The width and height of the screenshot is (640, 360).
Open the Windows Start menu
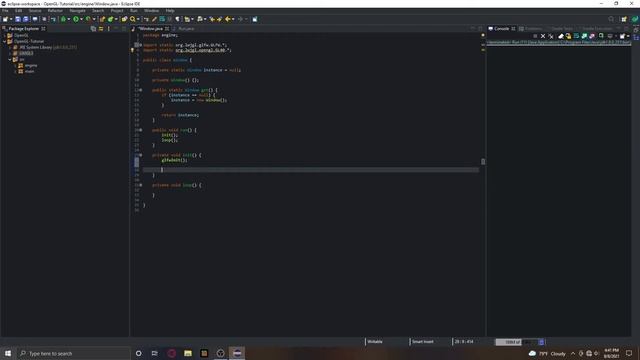pyautogui.click(x=8, y=353)
